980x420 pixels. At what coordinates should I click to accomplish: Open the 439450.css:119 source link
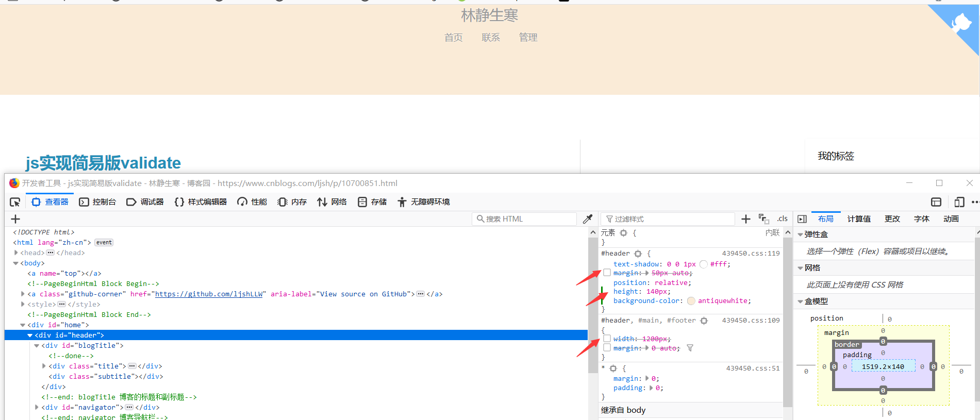(x=751, y=254)
